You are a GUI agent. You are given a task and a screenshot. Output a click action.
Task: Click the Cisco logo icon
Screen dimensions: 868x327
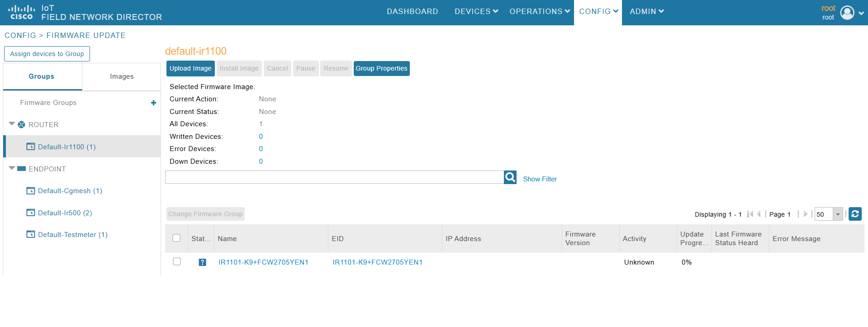(21, 12)
